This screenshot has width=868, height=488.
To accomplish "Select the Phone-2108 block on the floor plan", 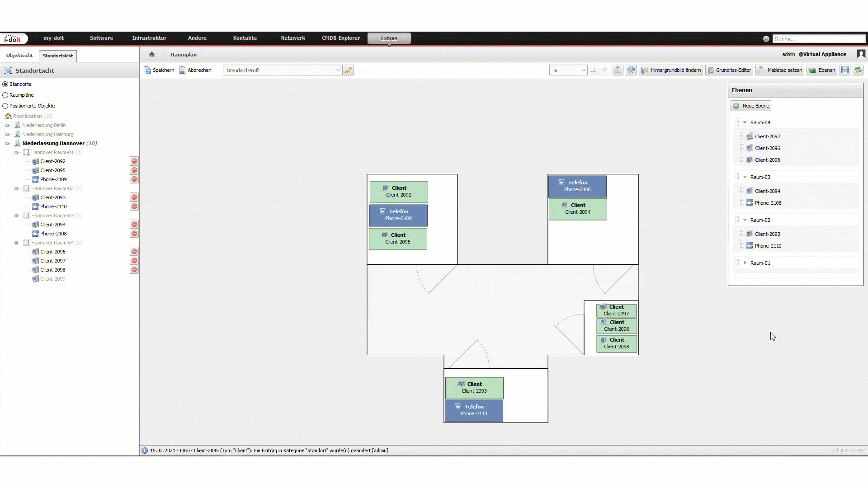I will 577,186.
